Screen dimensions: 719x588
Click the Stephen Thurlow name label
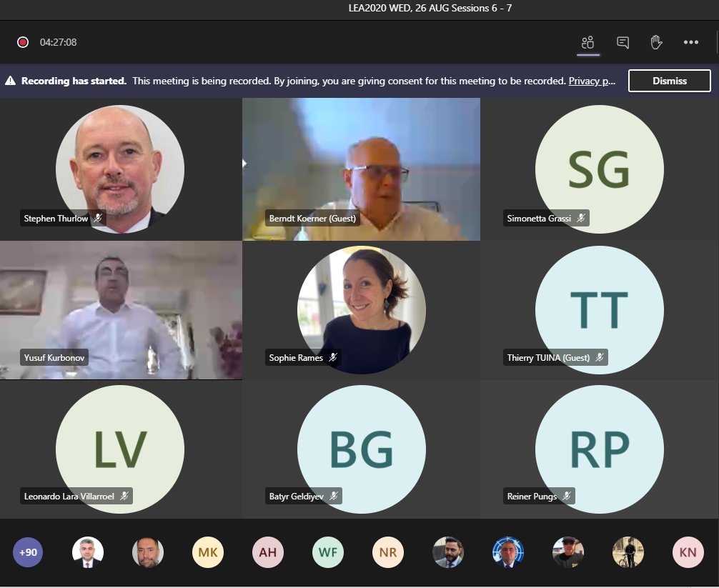[x=56, y=218]
